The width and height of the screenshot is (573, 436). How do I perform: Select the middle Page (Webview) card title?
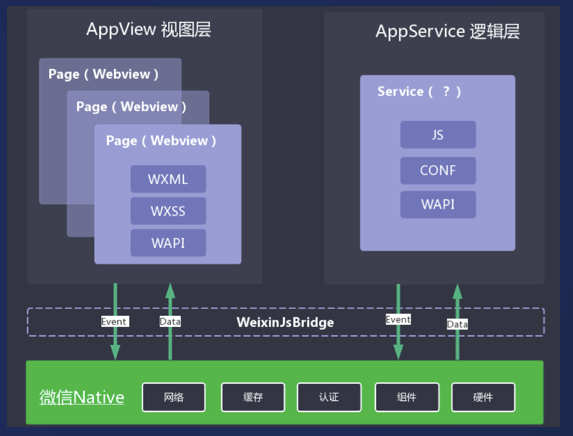tap(131, 107)
